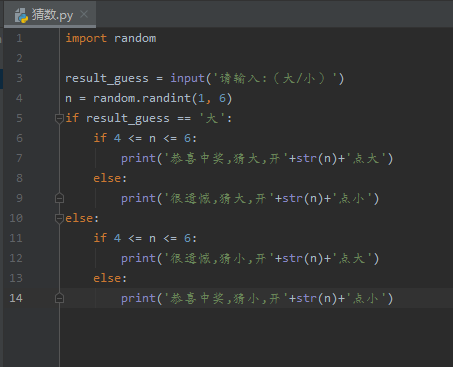Viewport: 453px width, 367px height.
Task: Click the string '恭喜中奖,猜大,开' on line 7
Action: coord(226,158)
